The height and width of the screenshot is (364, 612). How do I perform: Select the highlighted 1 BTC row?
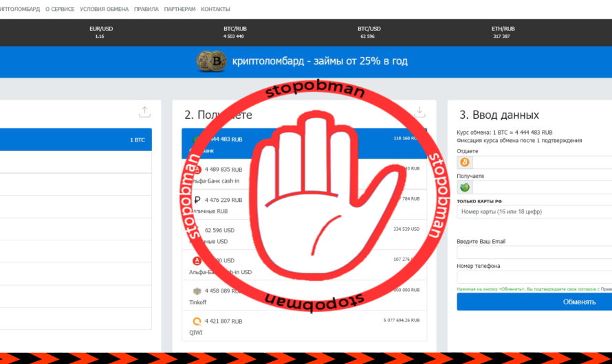(76, 140)
